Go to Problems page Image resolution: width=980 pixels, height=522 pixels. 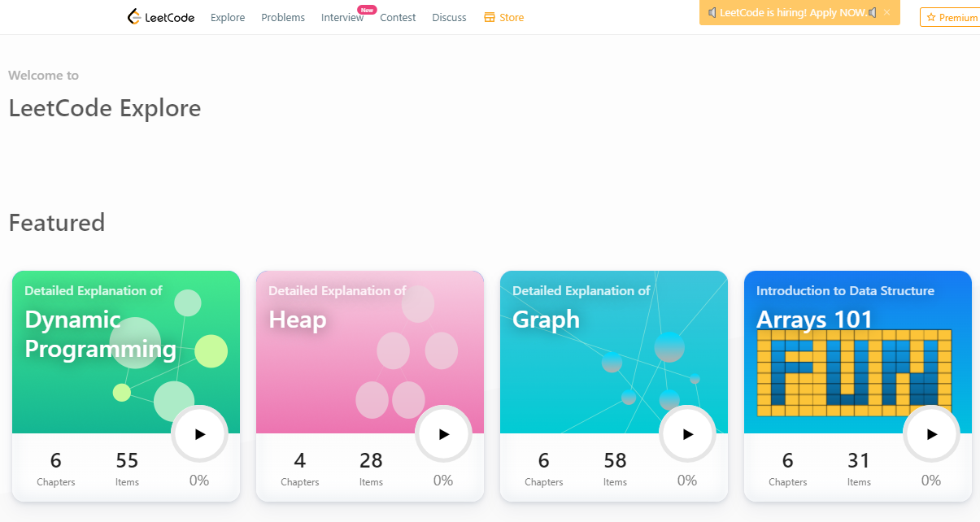pos(283,18)
